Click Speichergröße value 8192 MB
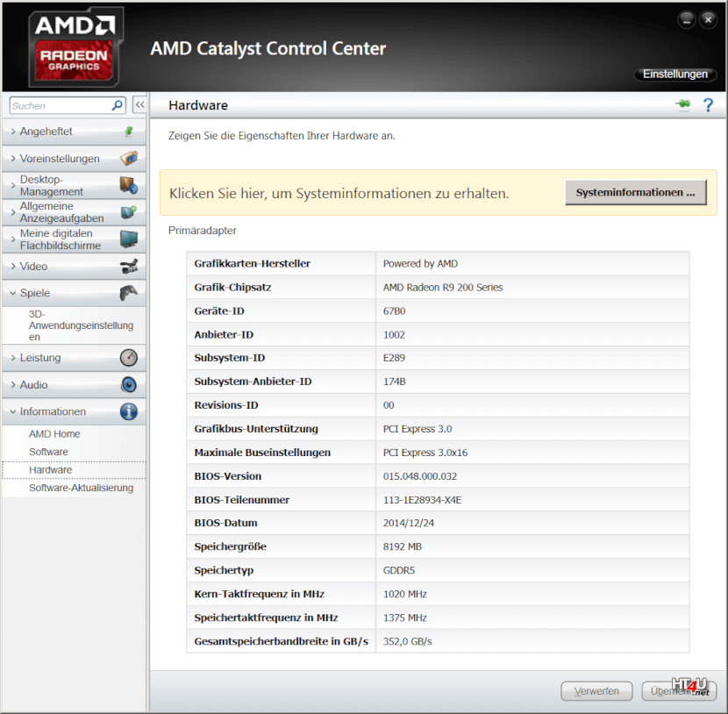The width and height of the screenshot is (728, 714). 402,546
